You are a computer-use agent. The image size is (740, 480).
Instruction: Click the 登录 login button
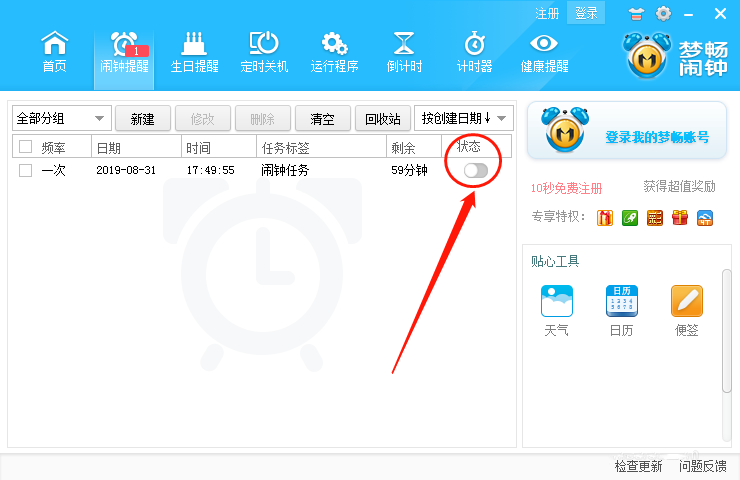click(x=586, y=13)
